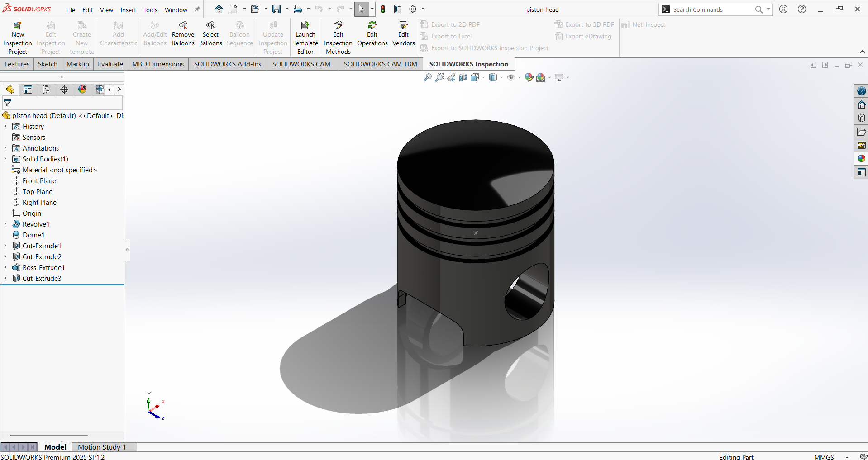Click Edit Inspection Methods icon
868x460 pixels.
point(338,26)
